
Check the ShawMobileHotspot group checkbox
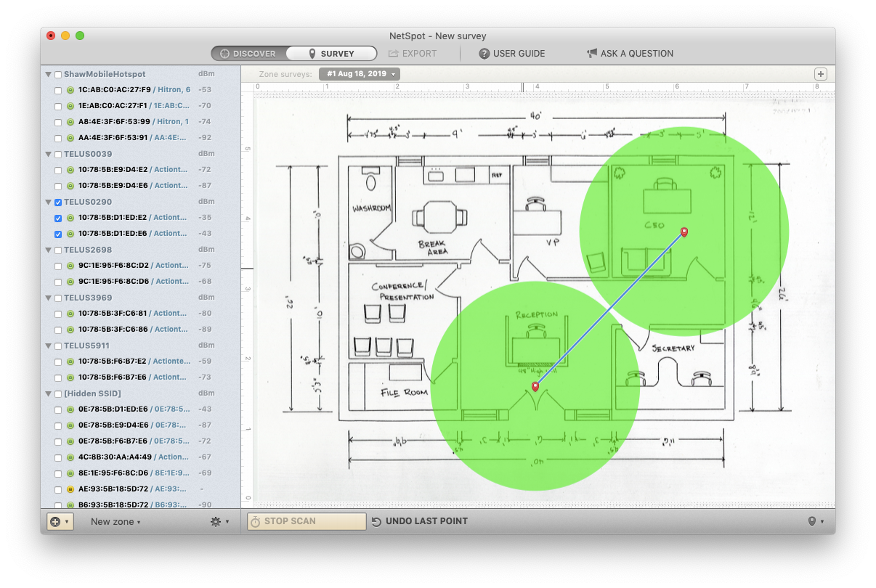pyautogui.click(x=58, y=74)
